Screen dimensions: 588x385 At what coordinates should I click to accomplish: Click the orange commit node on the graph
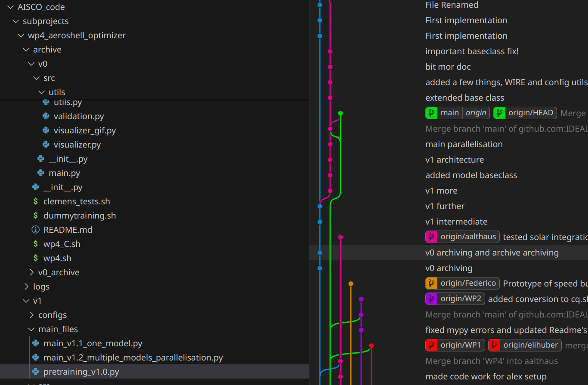pyautogui.click(x=351, y=283)
